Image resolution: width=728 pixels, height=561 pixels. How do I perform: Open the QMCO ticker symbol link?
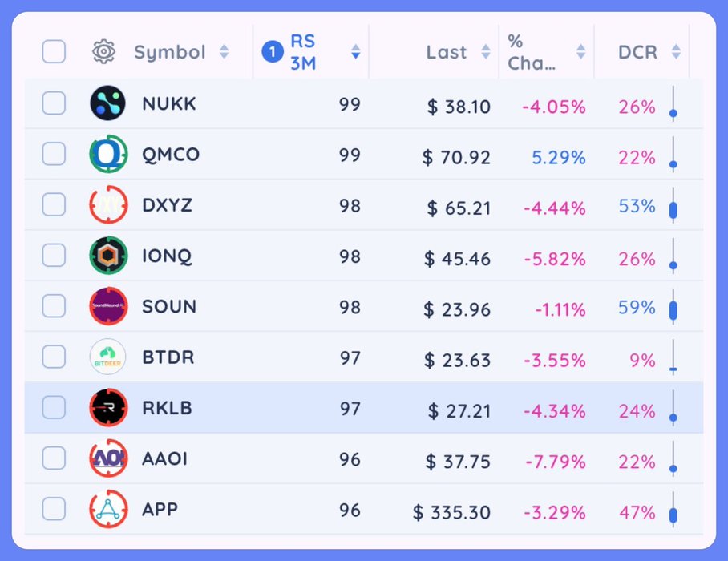171,155
